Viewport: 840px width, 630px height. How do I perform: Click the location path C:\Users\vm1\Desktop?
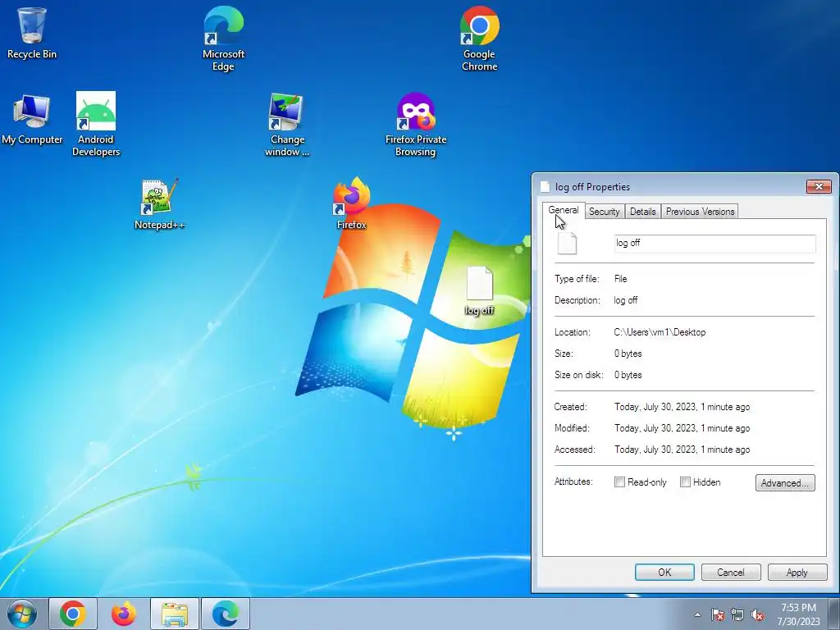point(660,332)
